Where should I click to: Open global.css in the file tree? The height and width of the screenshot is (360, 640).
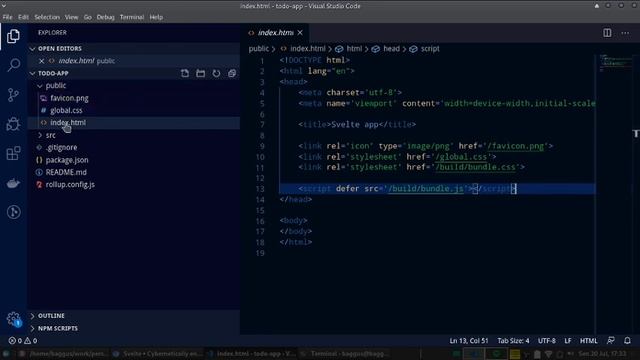click(x=66, y=110)
